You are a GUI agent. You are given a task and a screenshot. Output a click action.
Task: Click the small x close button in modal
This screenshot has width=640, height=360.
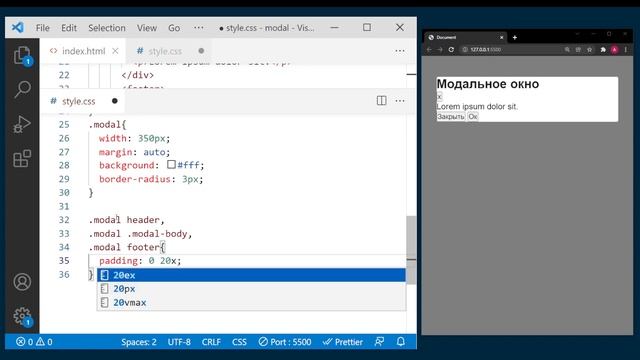[x=439, y=97]
